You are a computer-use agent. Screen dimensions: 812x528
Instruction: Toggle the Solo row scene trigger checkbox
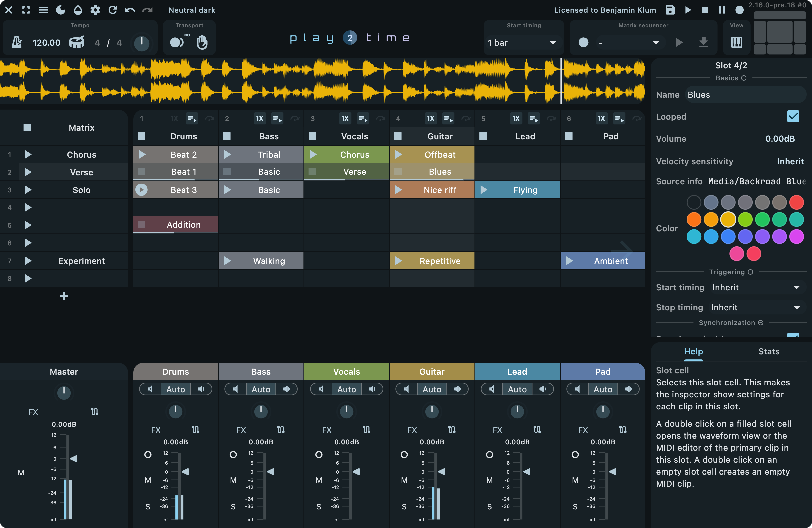27,189
